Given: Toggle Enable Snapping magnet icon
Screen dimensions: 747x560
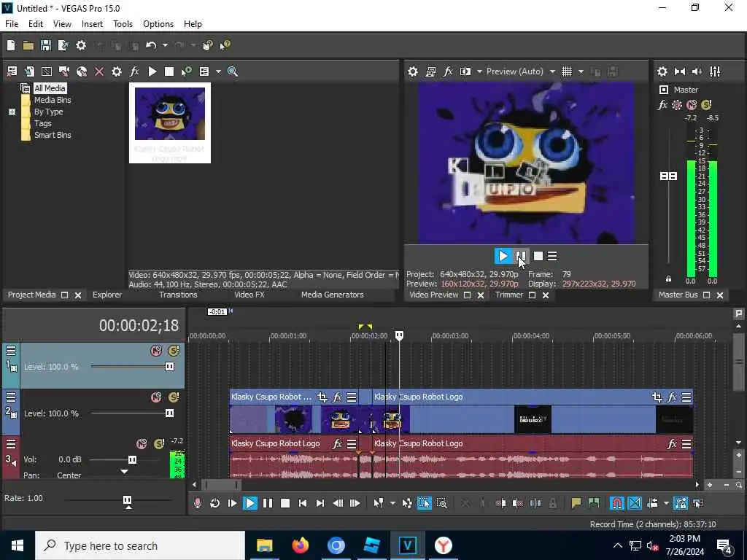Looking at the screenshot, I should pyautogui.click(x=616, y=503).
